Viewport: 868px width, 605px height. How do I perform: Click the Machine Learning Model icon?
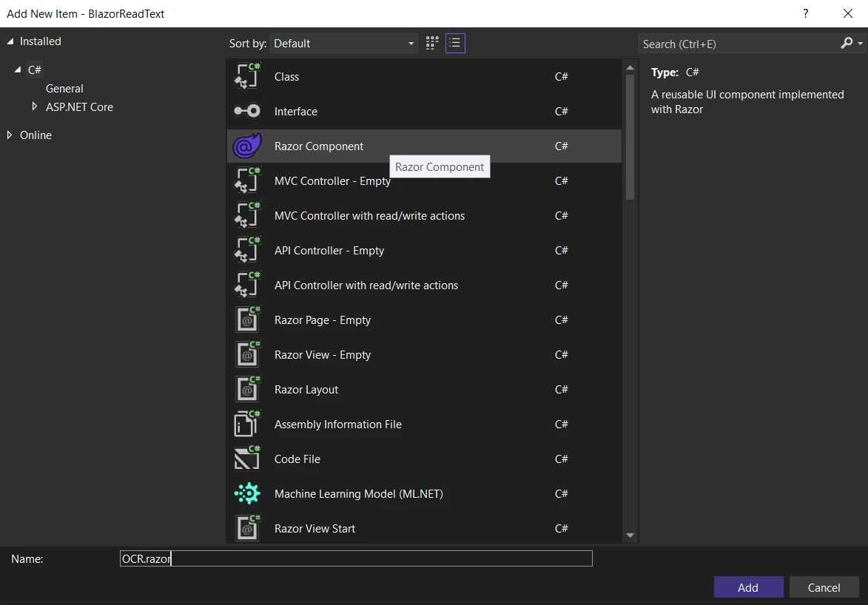247,493
